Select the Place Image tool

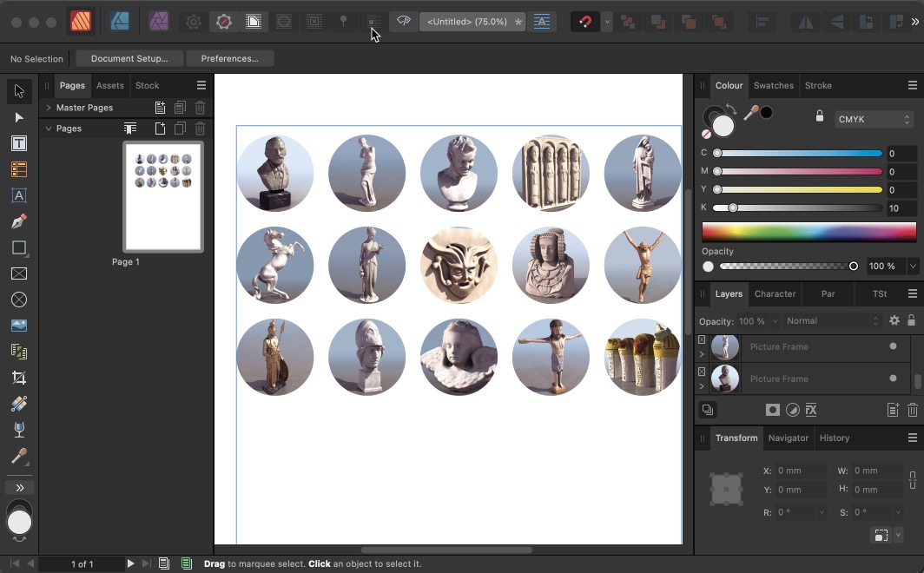click(x=19, y=326)
